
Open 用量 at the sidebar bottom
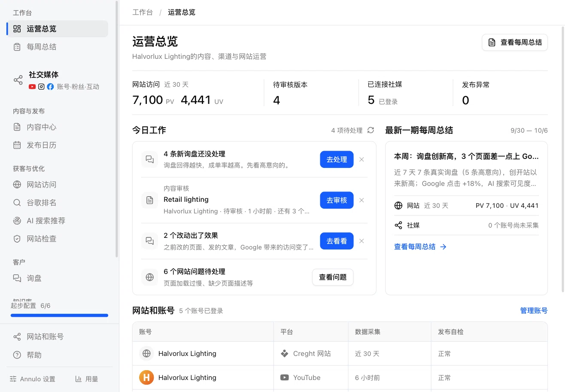[87, 379]
